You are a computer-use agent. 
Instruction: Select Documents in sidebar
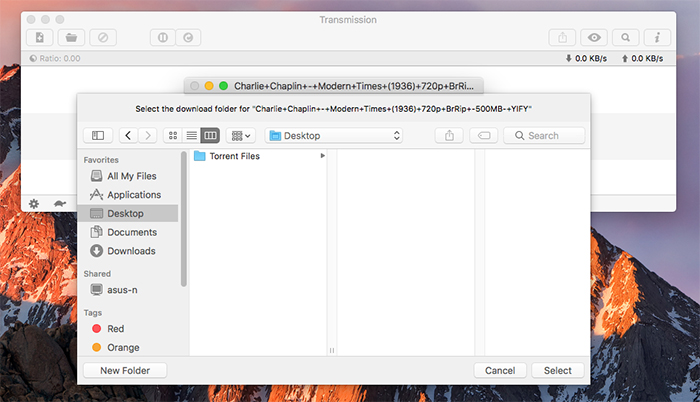(x=128, y=232)
